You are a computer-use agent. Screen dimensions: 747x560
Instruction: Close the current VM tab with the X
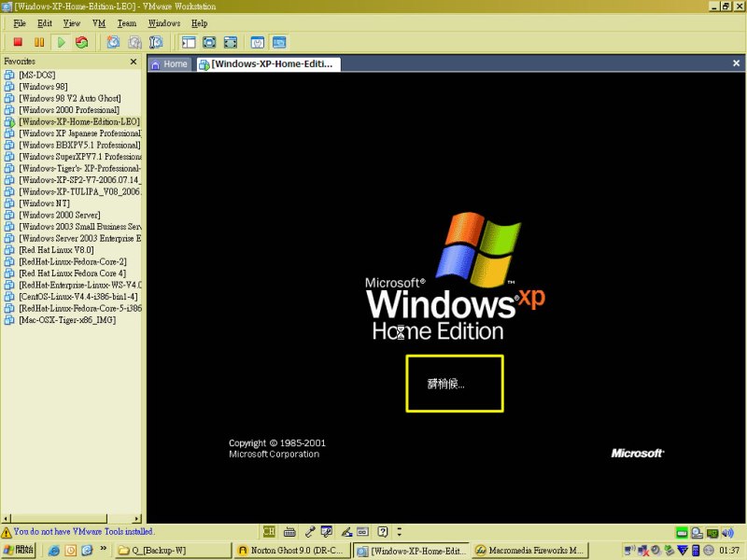[736, 63]
